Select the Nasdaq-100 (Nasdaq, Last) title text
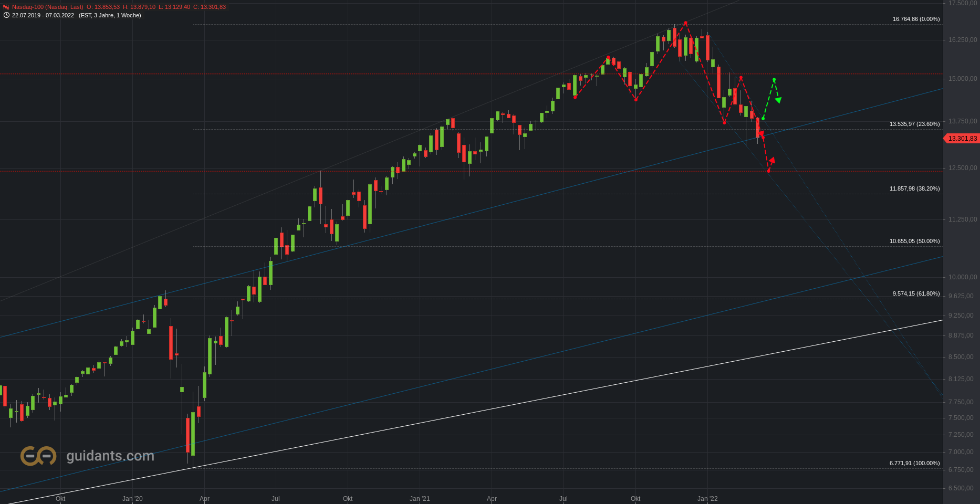980x504 pixels. point(48,7)
